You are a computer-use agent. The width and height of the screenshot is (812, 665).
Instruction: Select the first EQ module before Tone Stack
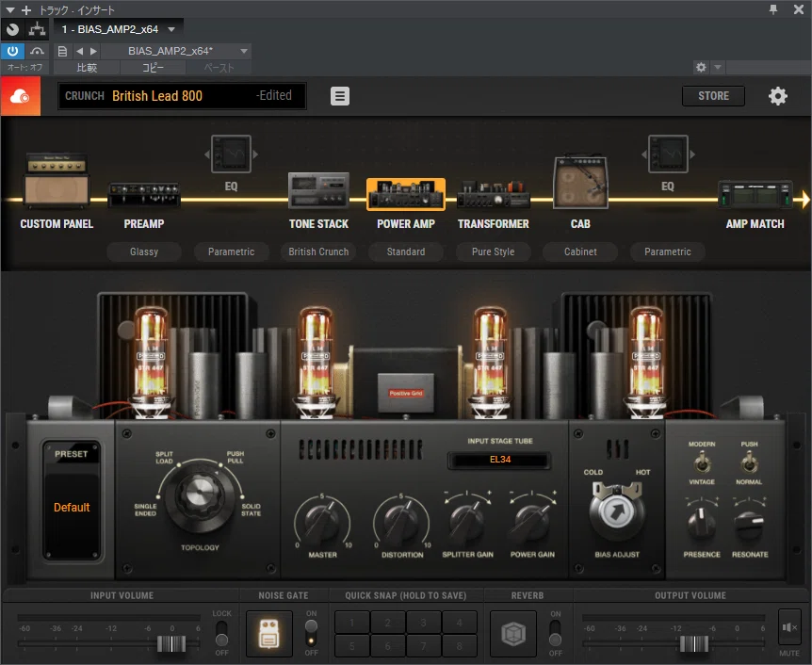(x=231, y=154)
